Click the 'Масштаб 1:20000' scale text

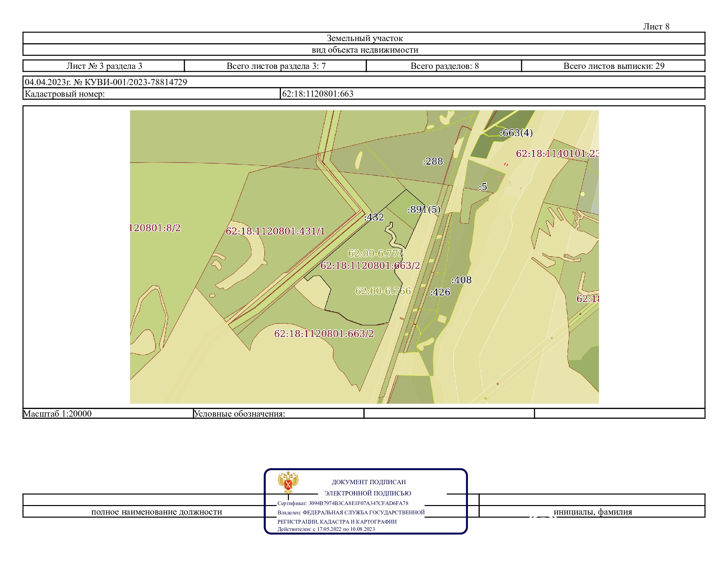pyautogui.click(x=57, y=414)
